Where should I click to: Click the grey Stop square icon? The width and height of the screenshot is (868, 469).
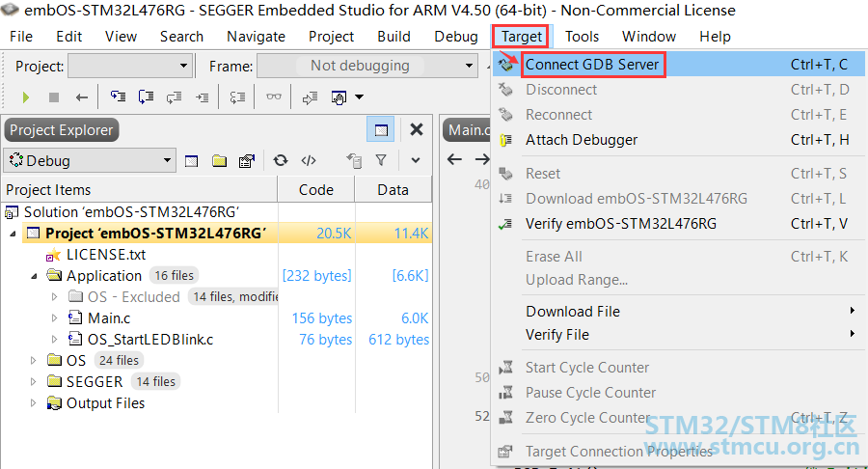click(x=54, y=97)
